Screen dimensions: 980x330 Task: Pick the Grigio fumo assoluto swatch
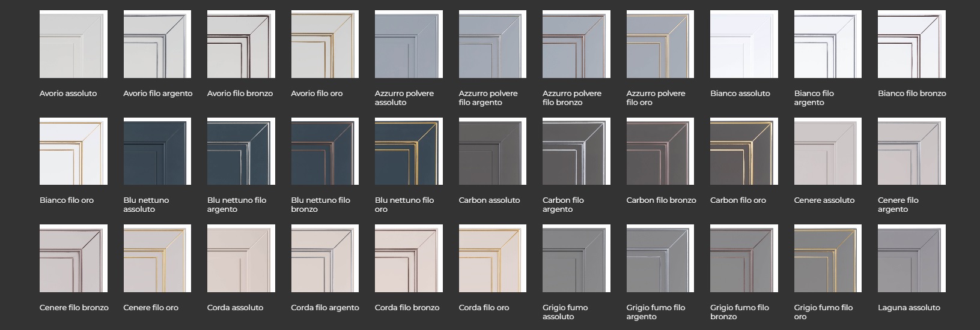tap(576, 259)
